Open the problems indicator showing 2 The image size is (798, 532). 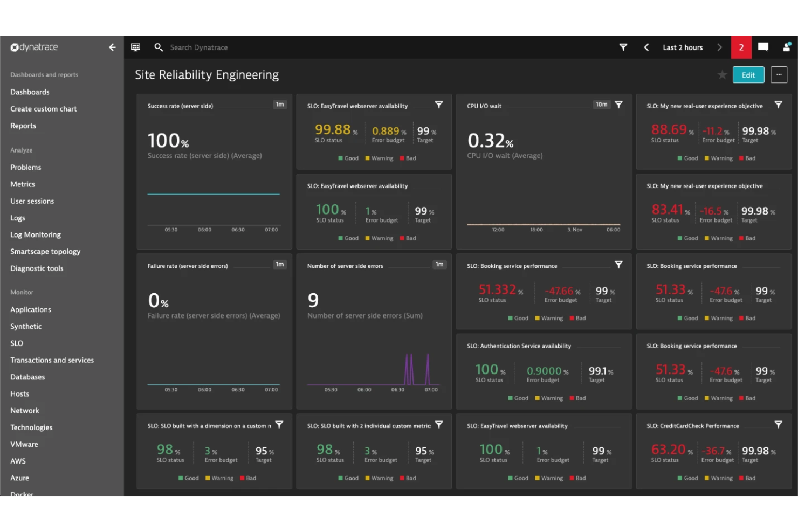[x=741, y=47]
